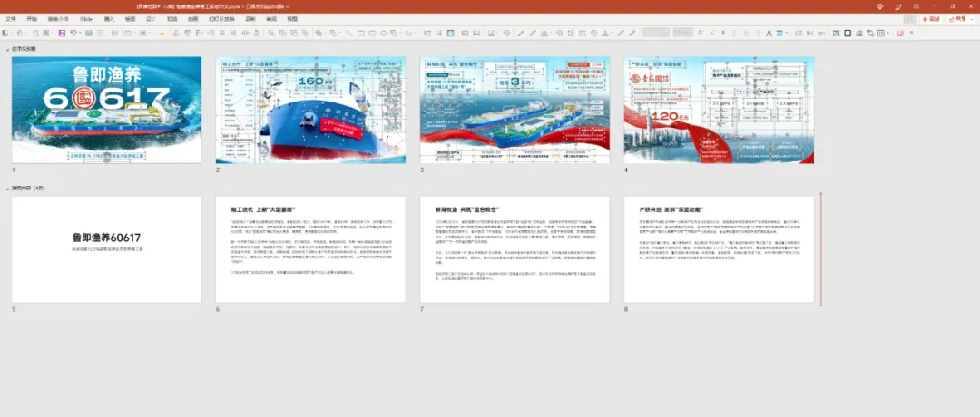Open the comments pane icon

(x=910, y=19)
